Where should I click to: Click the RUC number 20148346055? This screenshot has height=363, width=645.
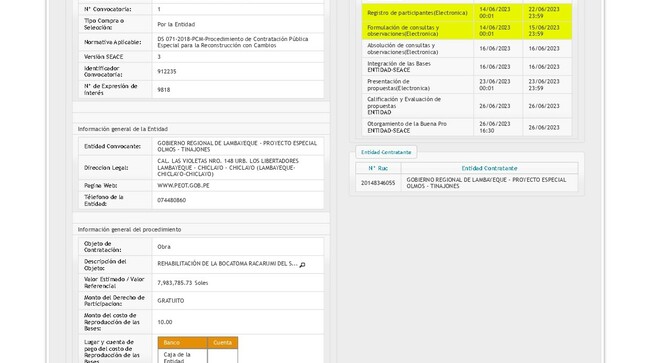point(378,183)
